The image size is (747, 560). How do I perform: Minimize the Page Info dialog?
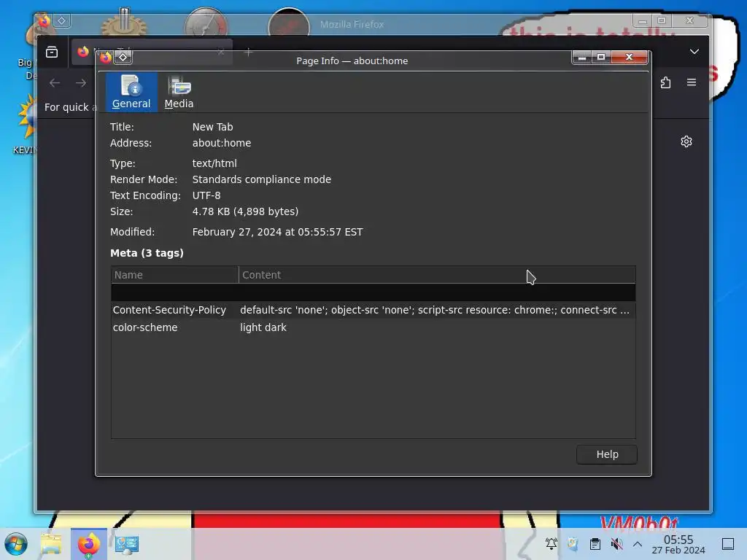[581, 57]
